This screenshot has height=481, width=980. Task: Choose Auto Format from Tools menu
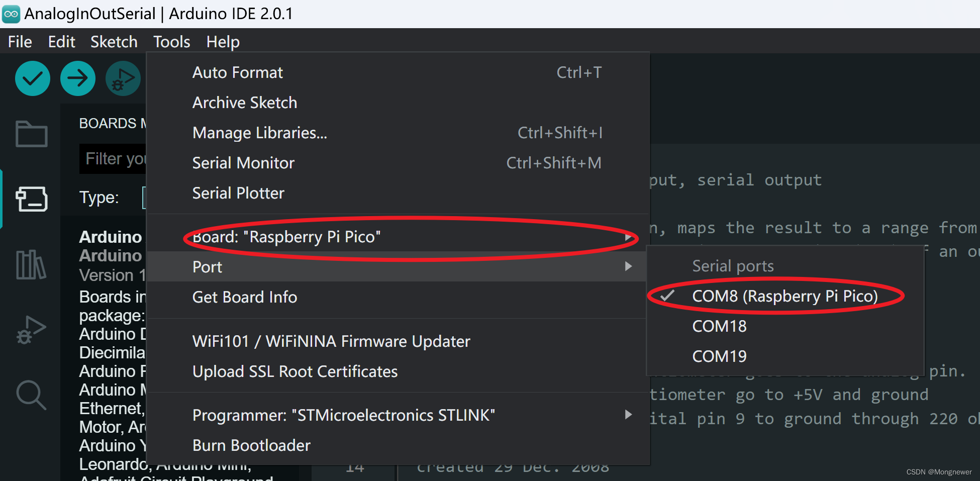[x=397, y=73]
